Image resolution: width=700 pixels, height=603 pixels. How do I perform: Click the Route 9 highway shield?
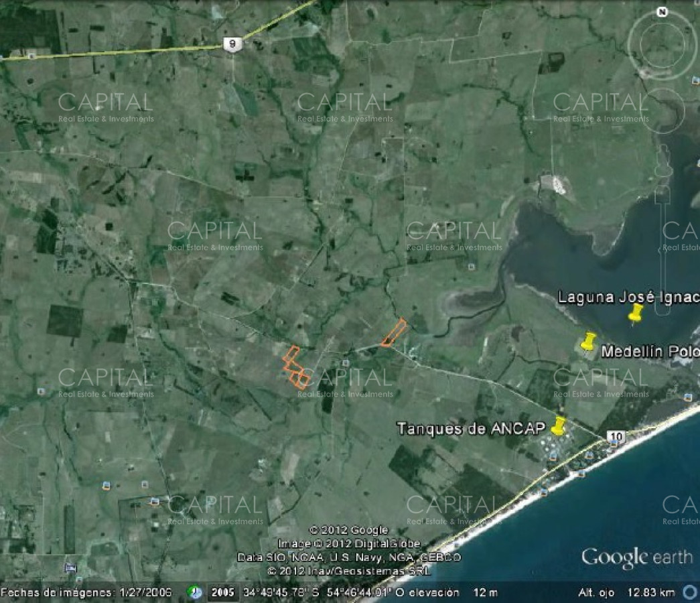click(x=232, y=44)
